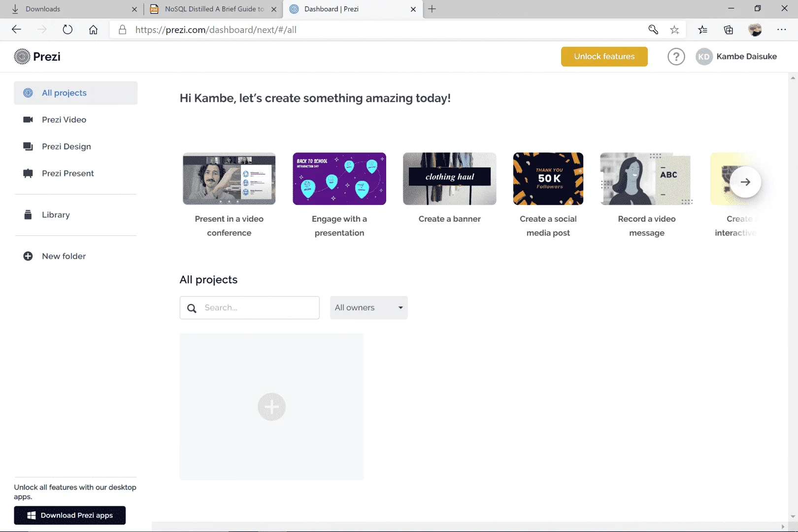798x532 pixels.
Task: Click the search magnifier in projects search
Action: coord(192,308)
